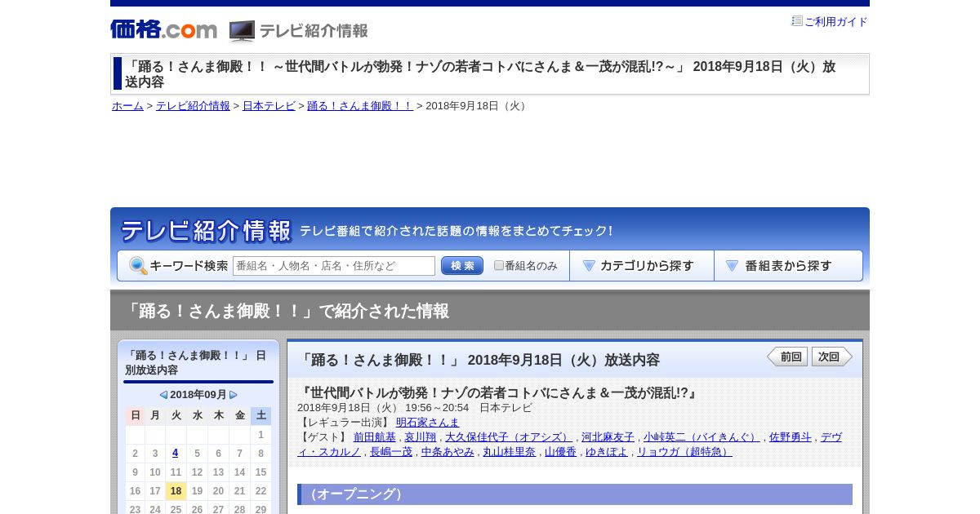Click the blue 検索 button

462,266
